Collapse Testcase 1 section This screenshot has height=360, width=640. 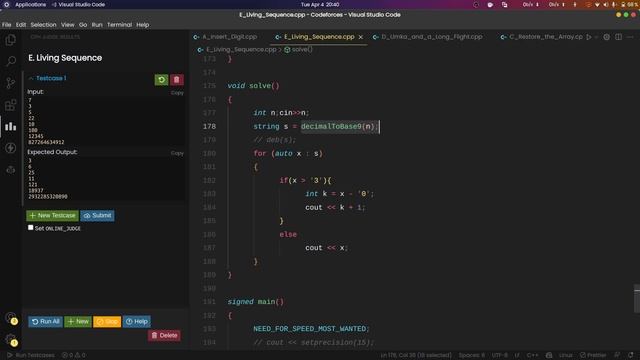pos(47,78)
